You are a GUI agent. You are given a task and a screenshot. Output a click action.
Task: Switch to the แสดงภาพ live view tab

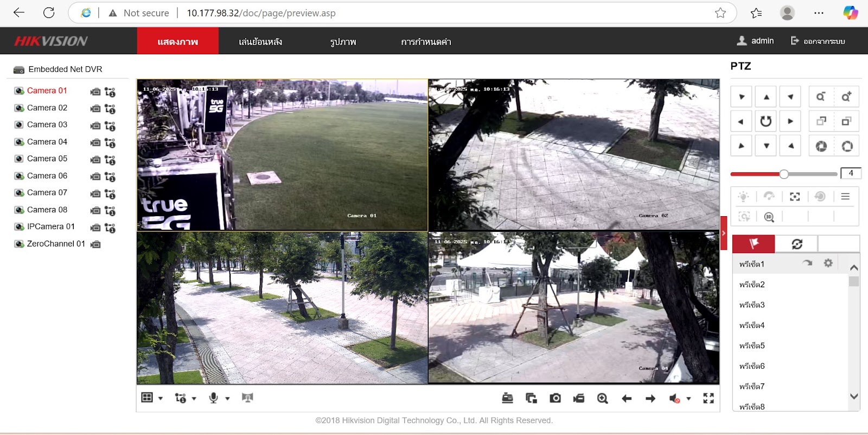click(178, 42)
